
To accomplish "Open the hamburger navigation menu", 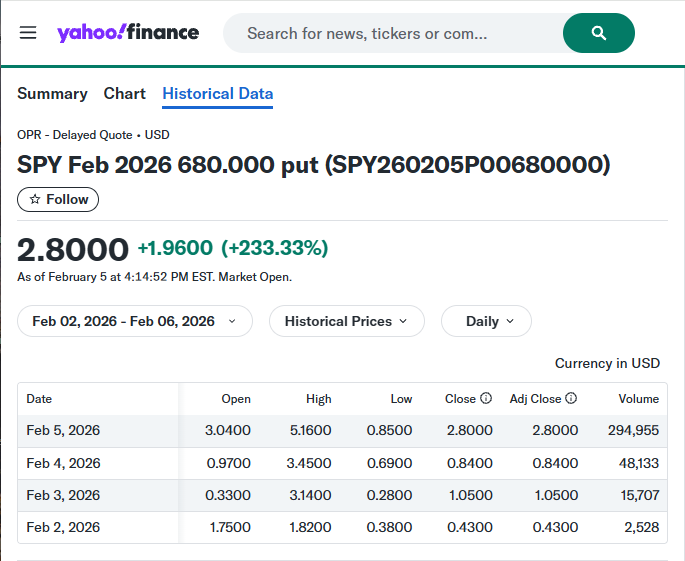I will coord(28,33).
